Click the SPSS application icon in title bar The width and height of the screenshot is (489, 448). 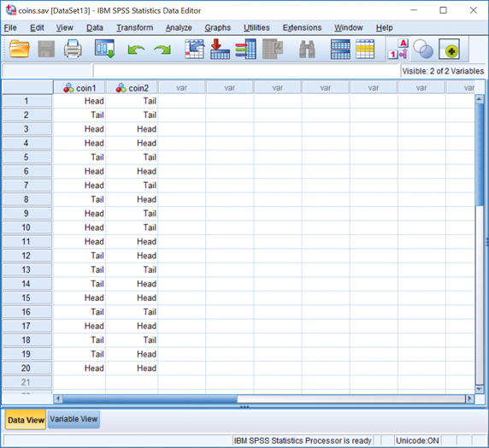11,10
